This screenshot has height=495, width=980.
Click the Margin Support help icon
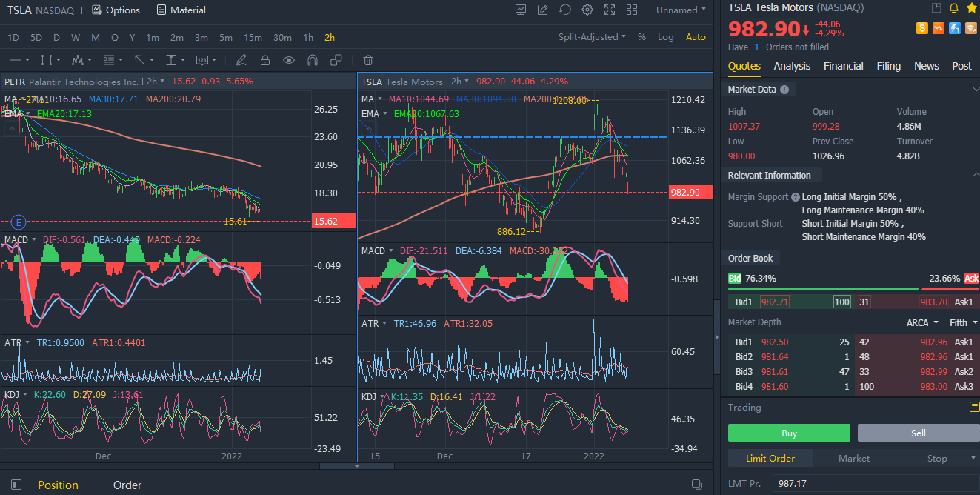[x=795, y=197]
